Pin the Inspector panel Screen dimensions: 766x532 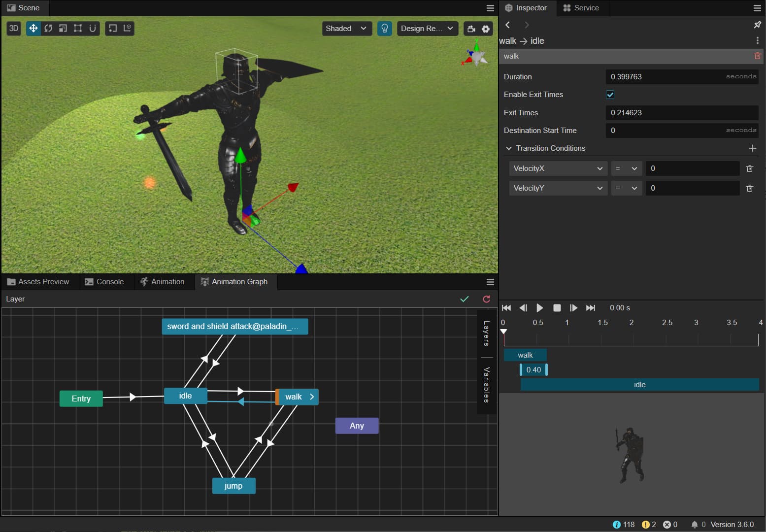tap(757, 25)
